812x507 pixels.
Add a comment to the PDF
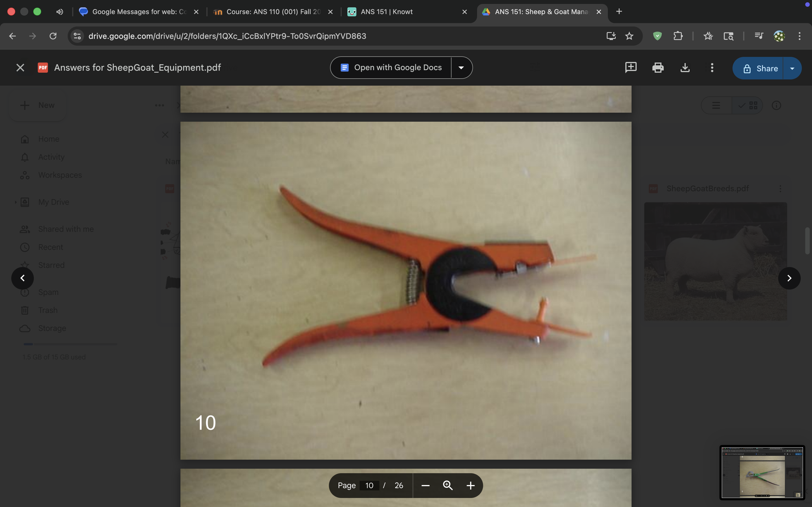point(631,68)
